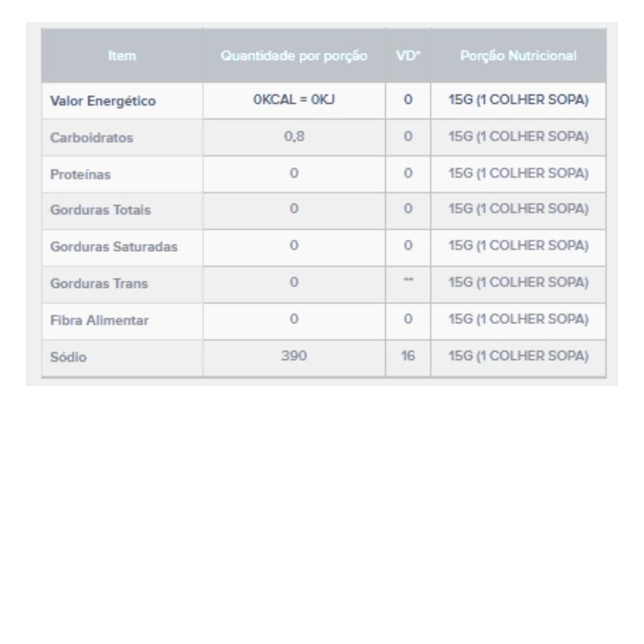Image resolution: width=644 pixels, height=644 pixels.
Task: Click the Item column header
Action: click(122, 56)
